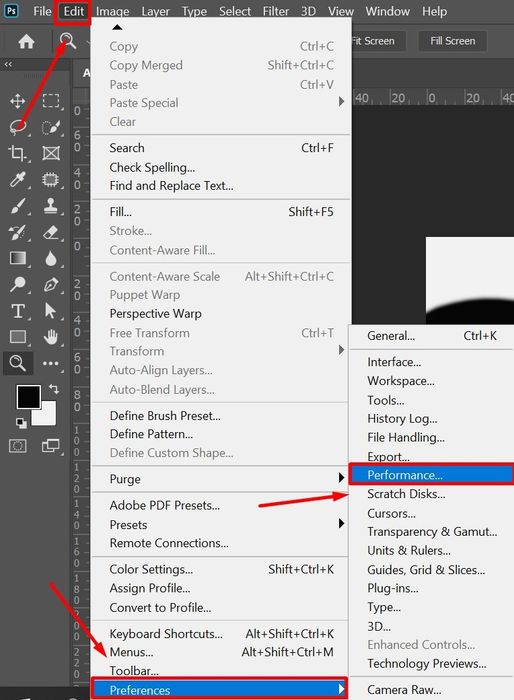The width and height of the screenshot is (514, 700).
Task: Select the Rectangular Marquee tool
Action: click(x=51, y=101)
